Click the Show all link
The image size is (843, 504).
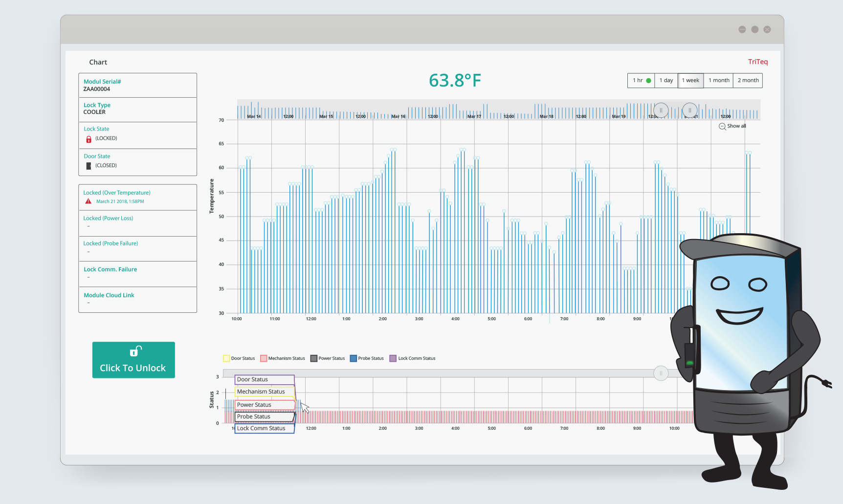pyautogui.click(x=736, y=126)
